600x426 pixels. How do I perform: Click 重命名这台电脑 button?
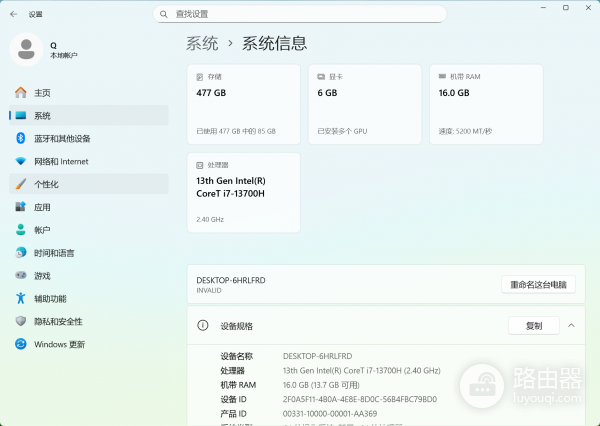[x=538, y=284]
